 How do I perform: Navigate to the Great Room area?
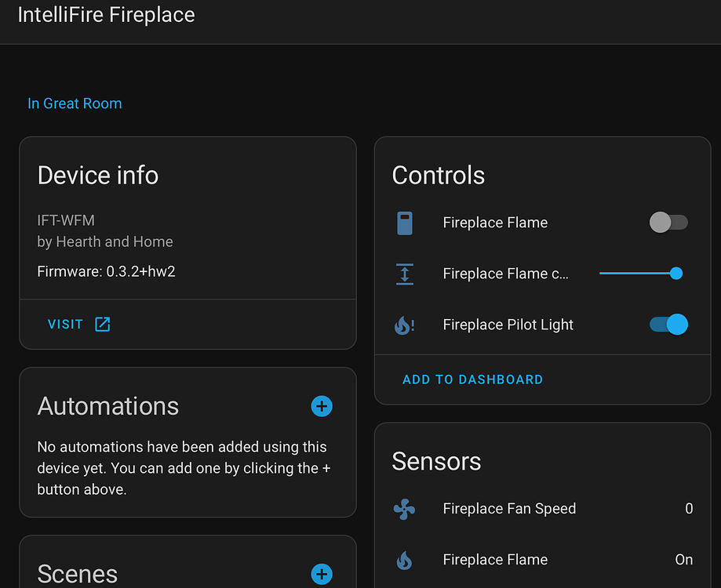(x=75, y=103)
